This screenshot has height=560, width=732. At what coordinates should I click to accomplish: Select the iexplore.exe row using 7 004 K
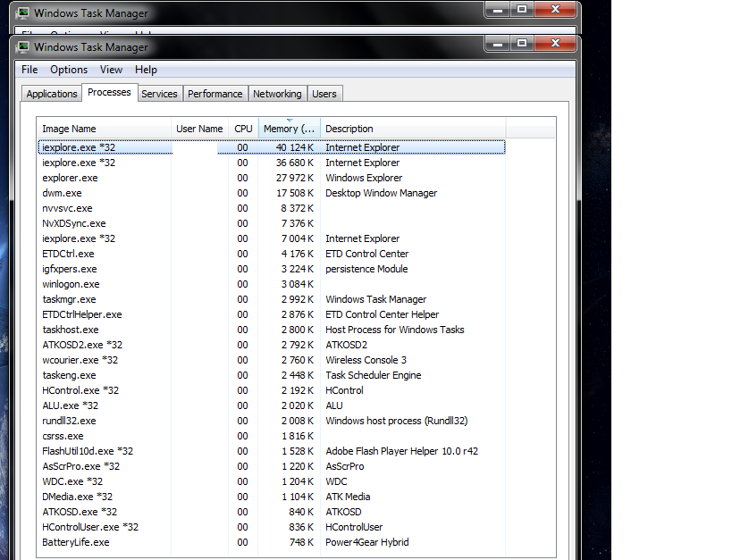tap(271, 238)
